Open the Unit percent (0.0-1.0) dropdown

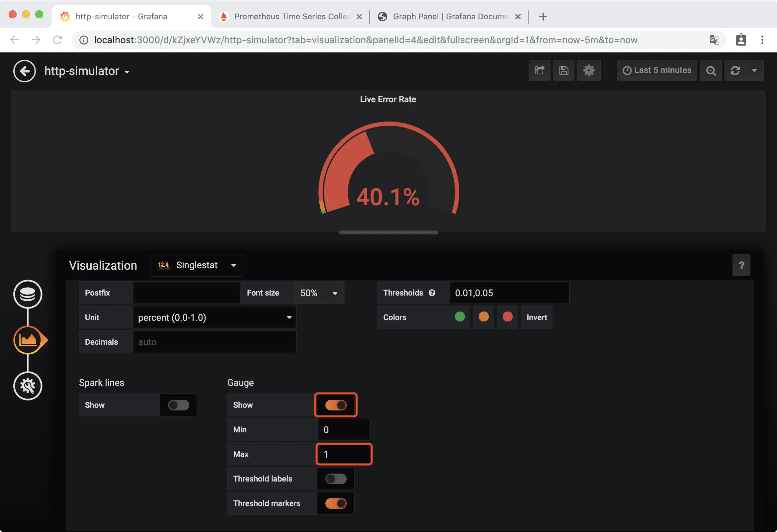coord(214,317)
